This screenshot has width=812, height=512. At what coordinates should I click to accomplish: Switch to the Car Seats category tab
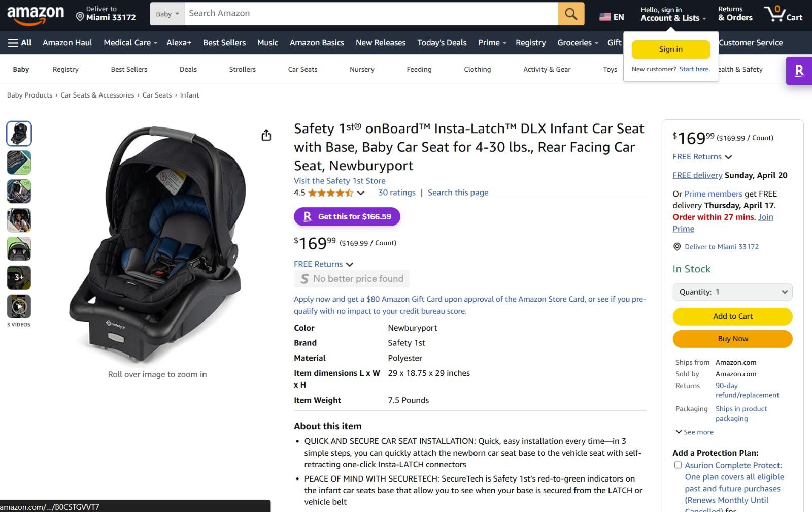[x=302, y=69]
